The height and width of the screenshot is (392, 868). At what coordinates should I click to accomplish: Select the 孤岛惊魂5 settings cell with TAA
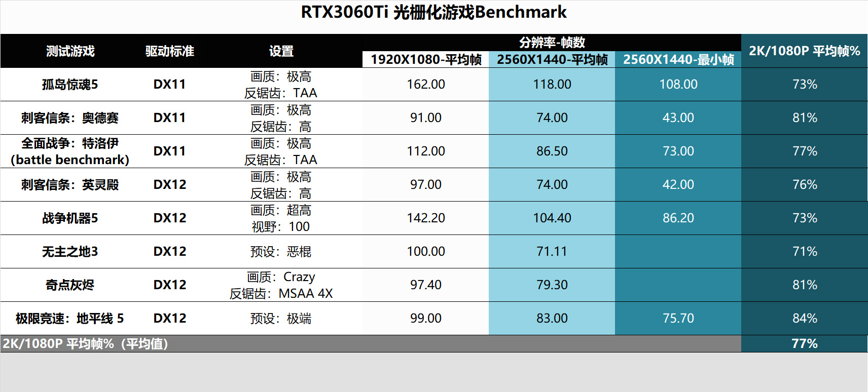(x=281, y=85)
